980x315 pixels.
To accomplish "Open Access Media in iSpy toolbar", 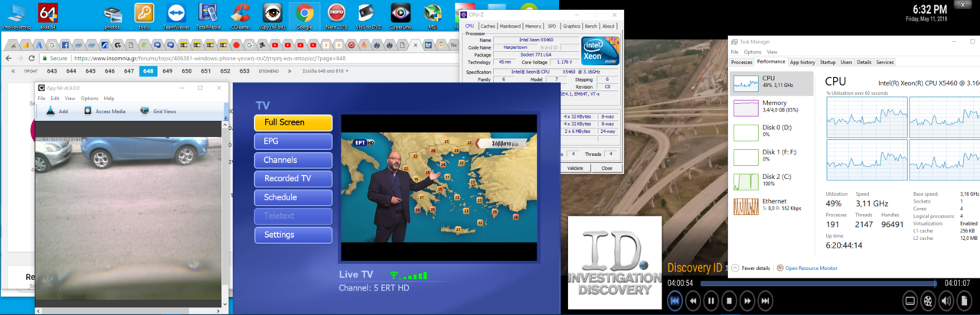I will 104,111.
